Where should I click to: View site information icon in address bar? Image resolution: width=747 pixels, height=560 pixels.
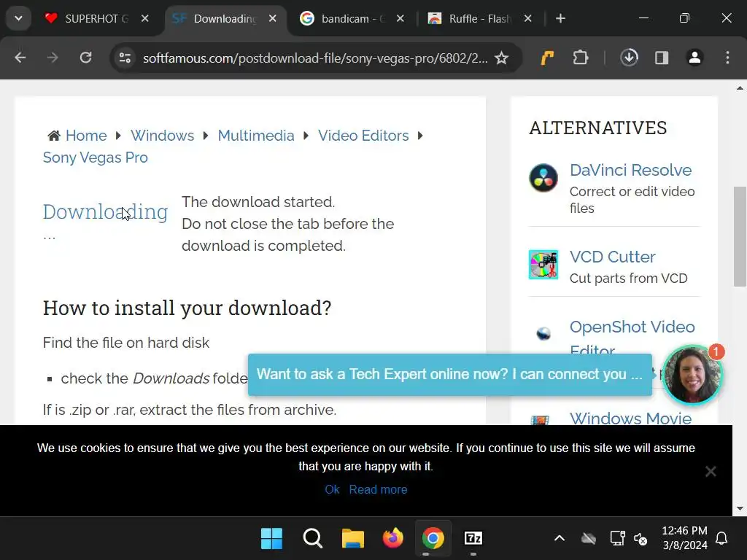pyautogui.click(x=125, y=58)
